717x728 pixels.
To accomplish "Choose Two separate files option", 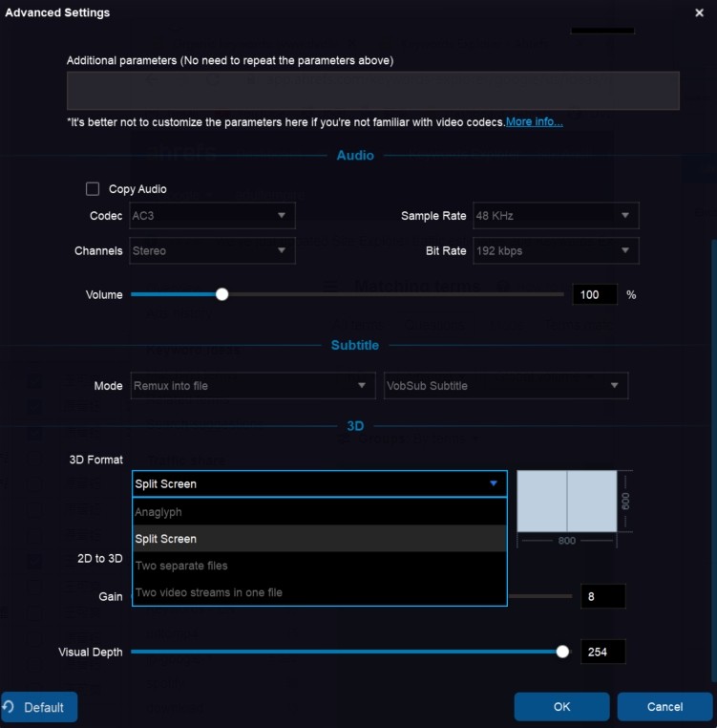I will coord(319,566).
